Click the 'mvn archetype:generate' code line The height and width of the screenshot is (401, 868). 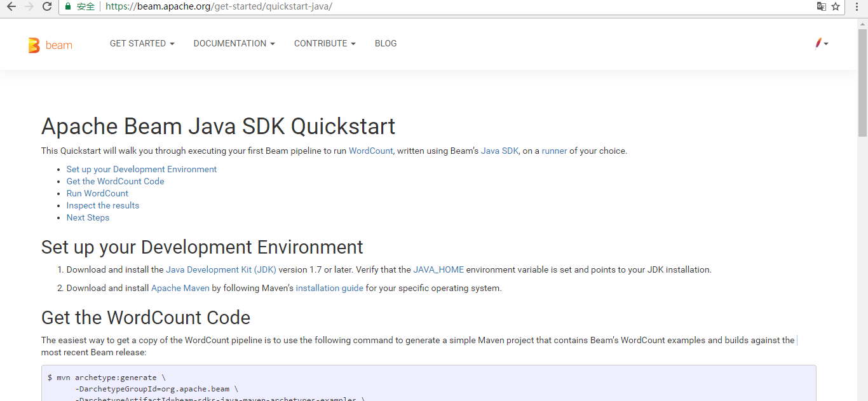coord(107,377)
